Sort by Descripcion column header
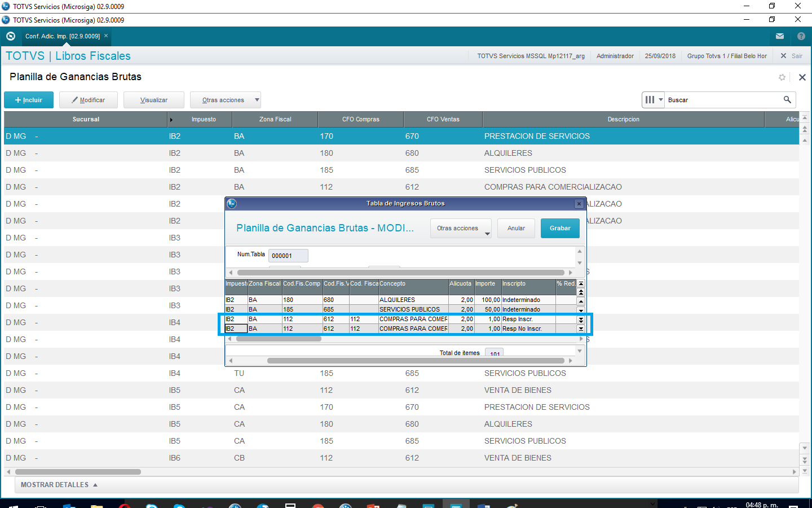 point(624,120)
